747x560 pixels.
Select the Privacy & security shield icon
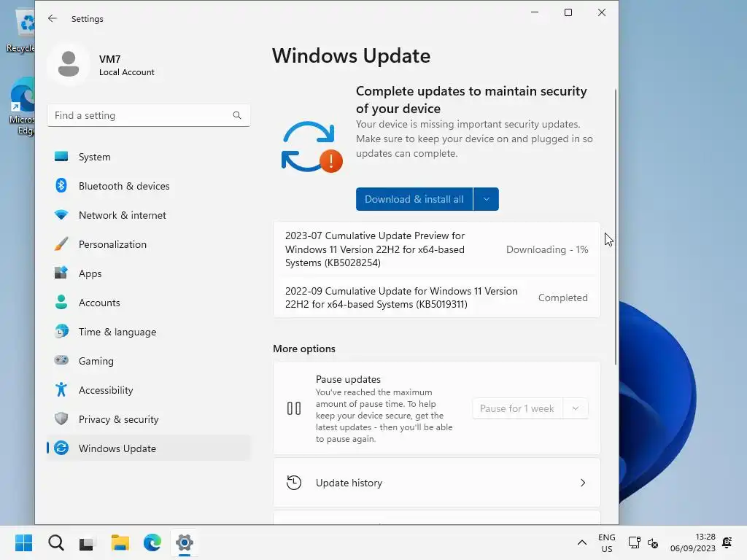tap(61, 419)
